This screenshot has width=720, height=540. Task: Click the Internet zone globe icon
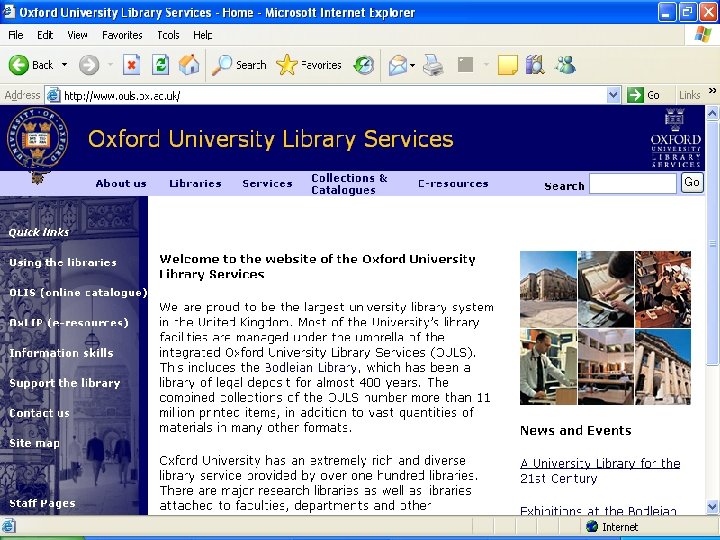592,527
